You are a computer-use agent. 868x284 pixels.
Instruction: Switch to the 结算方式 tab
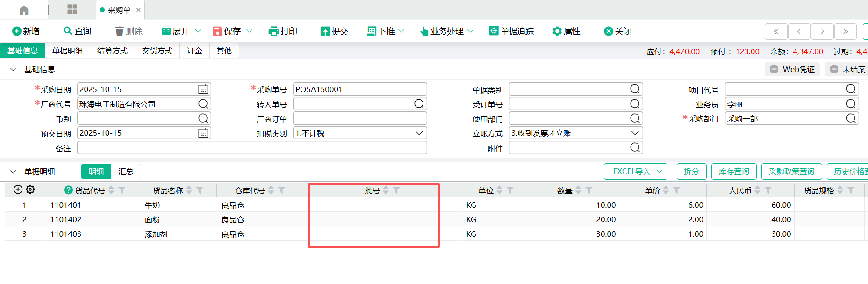(x=112, y=51)
